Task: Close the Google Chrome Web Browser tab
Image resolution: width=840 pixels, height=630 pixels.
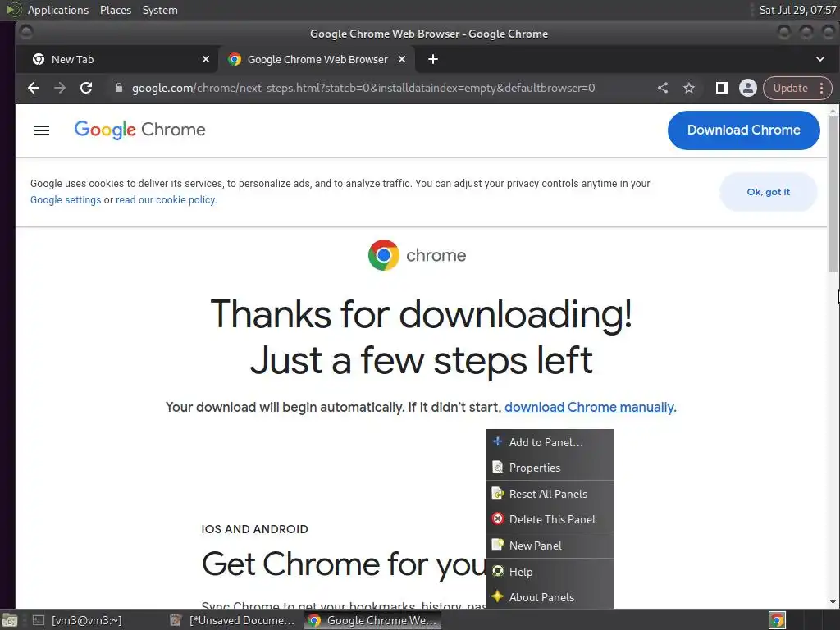Action: coord(402,59)
